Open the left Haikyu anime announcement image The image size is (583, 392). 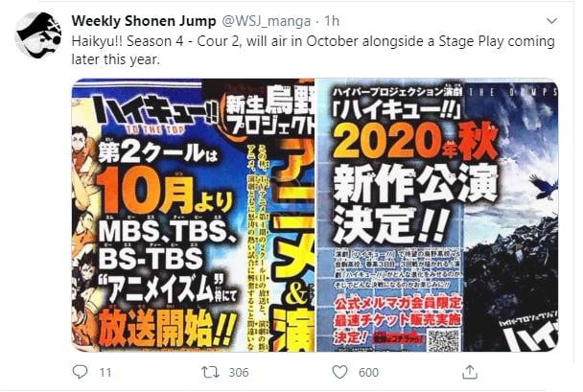(193, 215)
